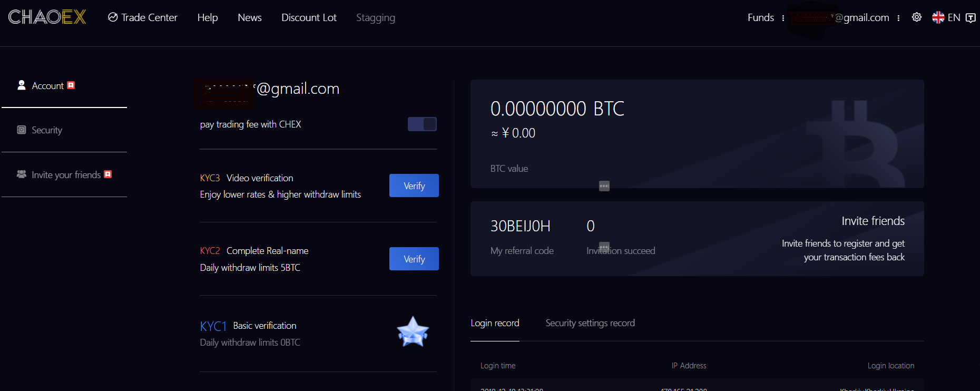
Task: Select the Login record tab
Action: pos(495,323)
